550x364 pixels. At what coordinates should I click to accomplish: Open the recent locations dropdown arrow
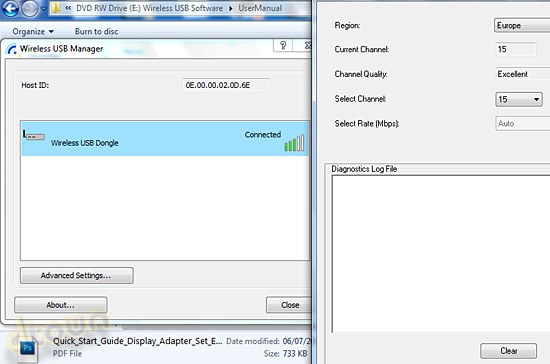coord(43,9)
